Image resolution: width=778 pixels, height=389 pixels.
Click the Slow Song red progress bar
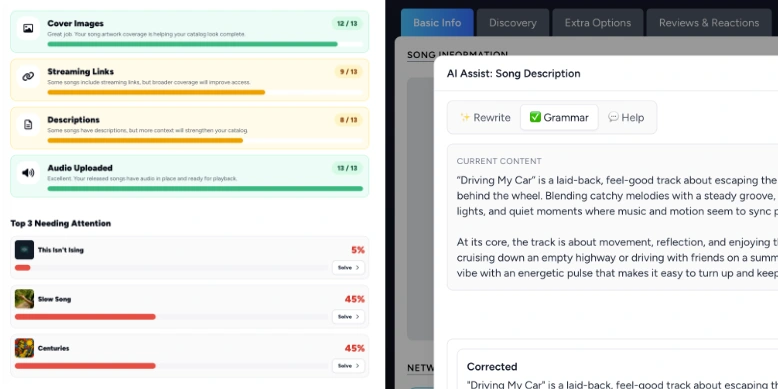tap(85, 317)
